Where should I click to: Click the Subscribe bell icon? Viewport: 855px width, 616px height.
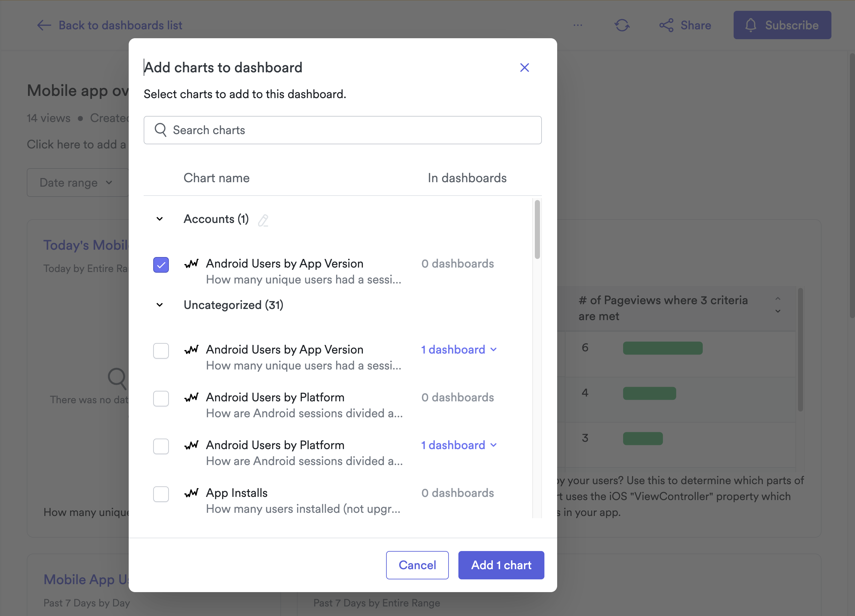click(x=751, y=25)
